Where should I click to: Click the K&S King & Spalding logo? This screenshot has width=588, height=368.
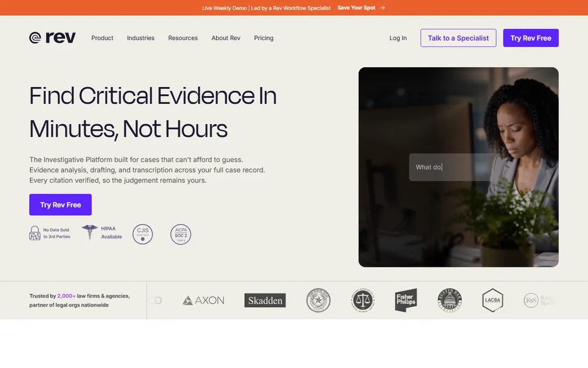(538, 301)
